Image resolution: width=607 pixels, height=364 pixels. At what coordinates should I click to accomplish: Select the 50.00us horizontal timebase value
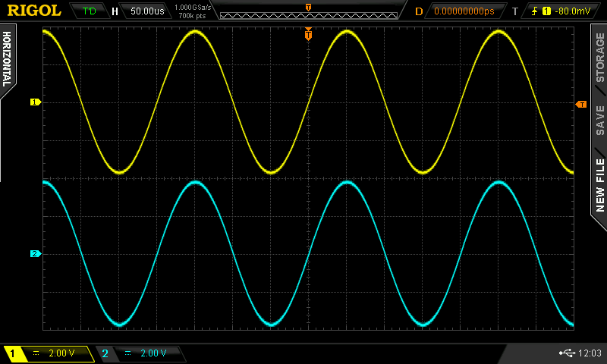coord(147,11)
